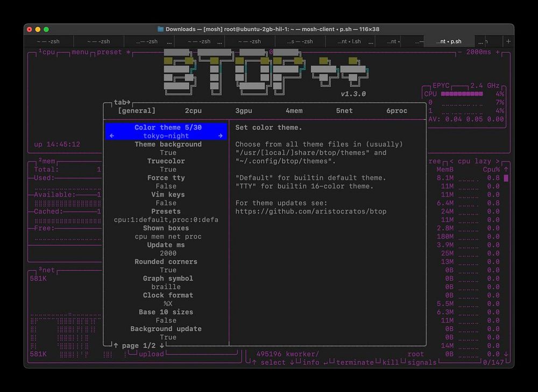Open the preset selector in cpu box
The image size is (538, 392).
coord(109,52)
